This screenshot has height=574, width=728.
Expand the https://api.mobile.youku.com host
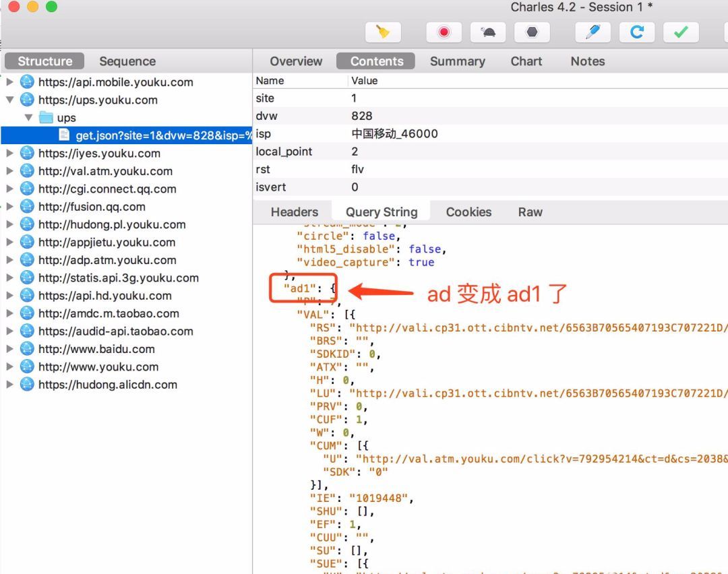point(10,82)
